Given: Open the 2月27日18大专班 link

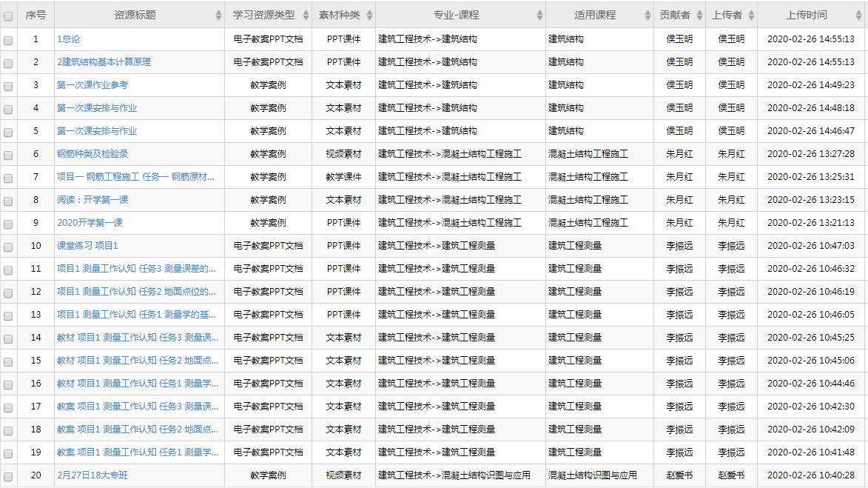Looking at the screenshot, I should [92, 475].
